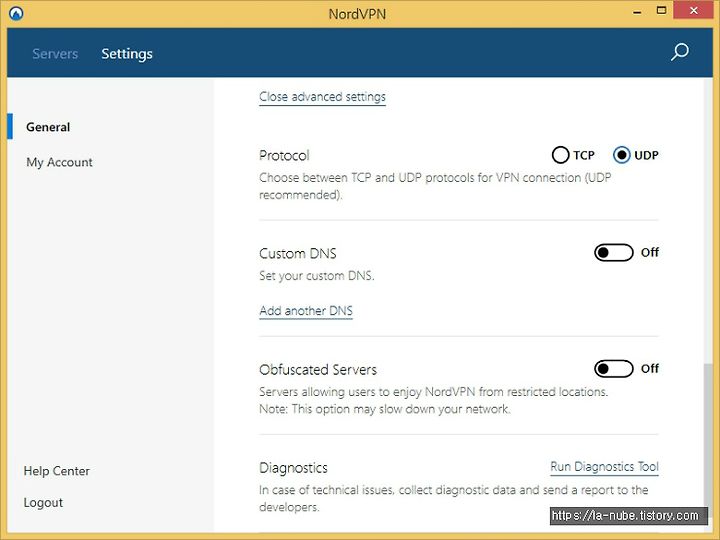
Task: Enable the Obfuscated Servers switch
Action: coord(614,369)
